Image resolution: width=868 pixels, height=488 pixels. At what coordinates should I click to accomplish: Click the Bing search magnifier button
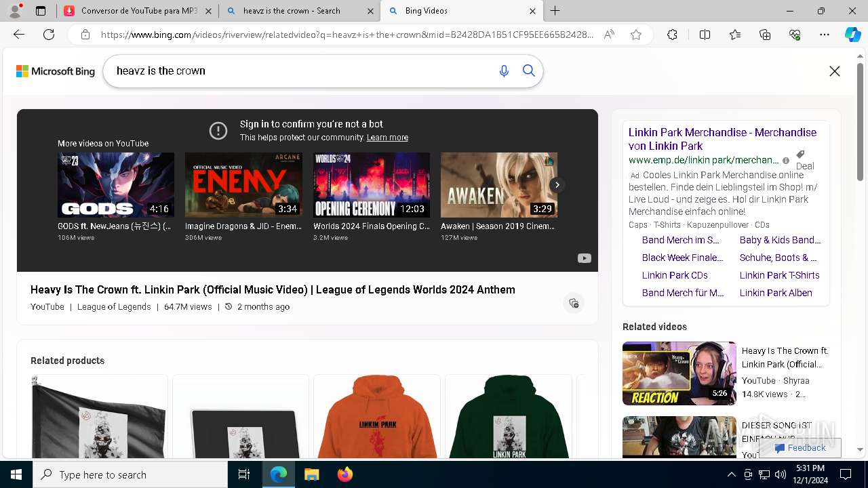click(529, 71)
